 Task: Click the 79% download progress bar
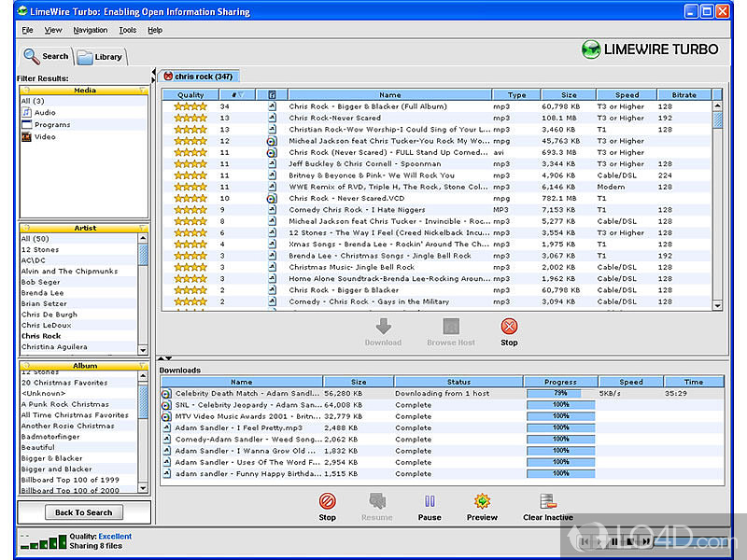pyautogui.click(x=560, y=394)
